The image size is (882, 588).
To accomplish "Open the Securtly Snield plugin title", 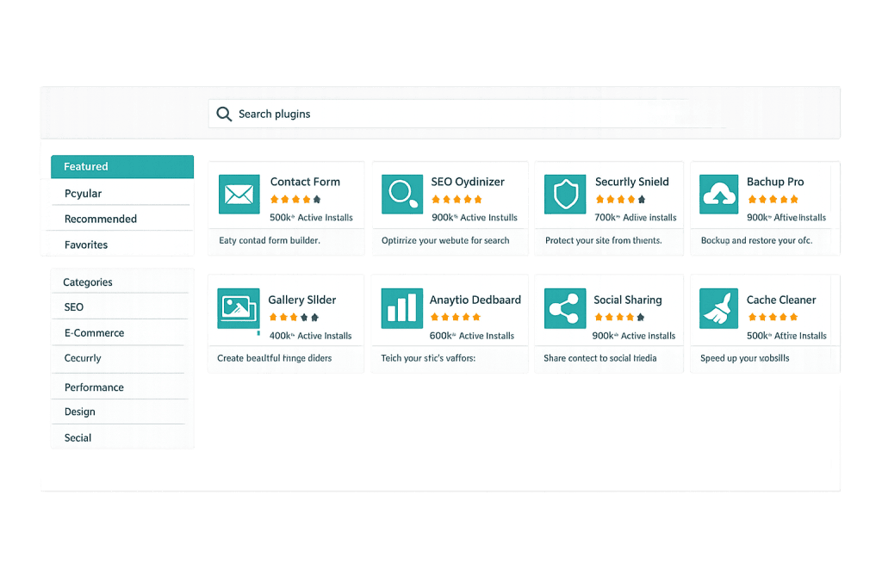I will click(x=631, y=182).
